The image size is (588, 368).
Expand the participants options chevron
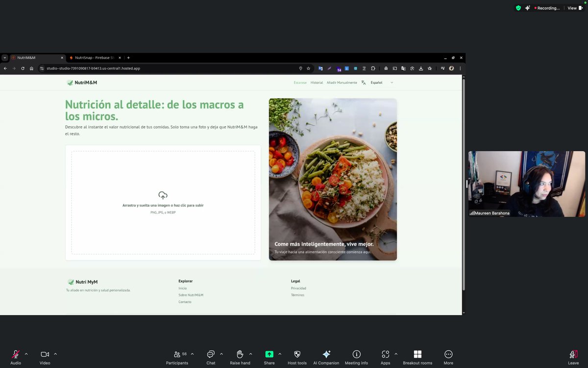point(192,354)
